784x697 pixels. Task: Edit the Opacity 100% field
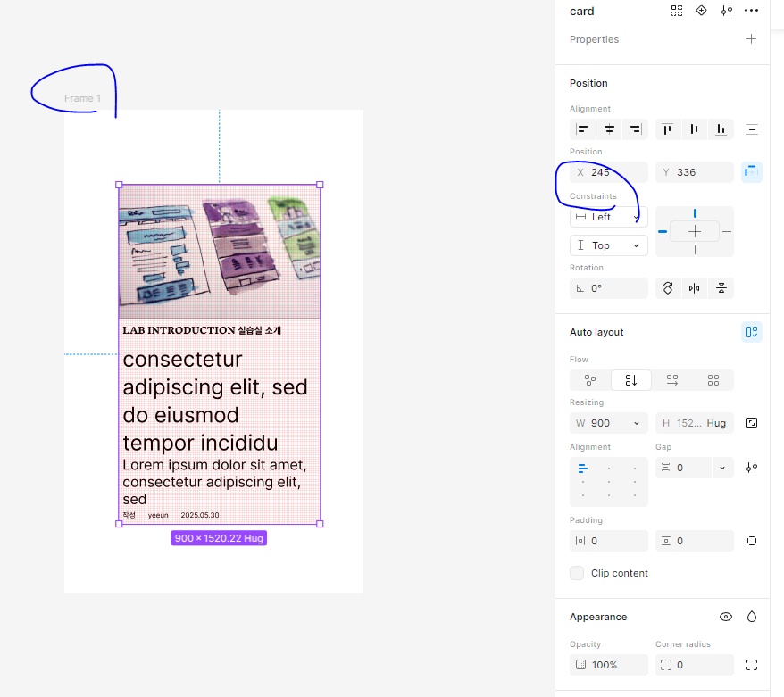(x=608, y=665)
